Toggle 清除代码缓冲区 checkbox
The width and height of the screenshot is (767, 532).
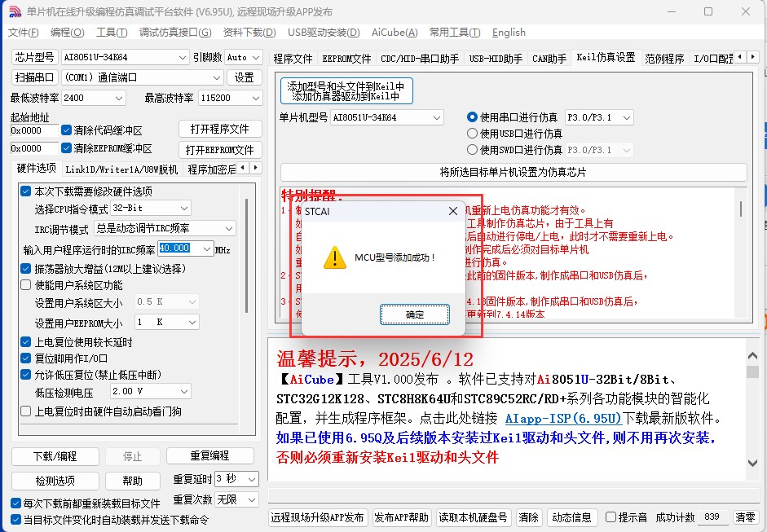click(x=67, y=130)
